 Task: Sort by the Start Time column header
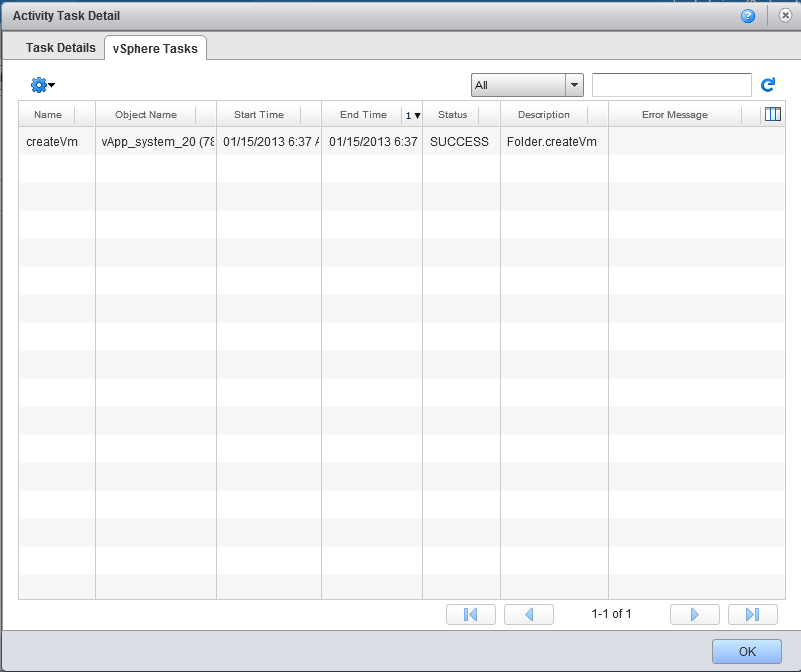[x=258, y=115]
